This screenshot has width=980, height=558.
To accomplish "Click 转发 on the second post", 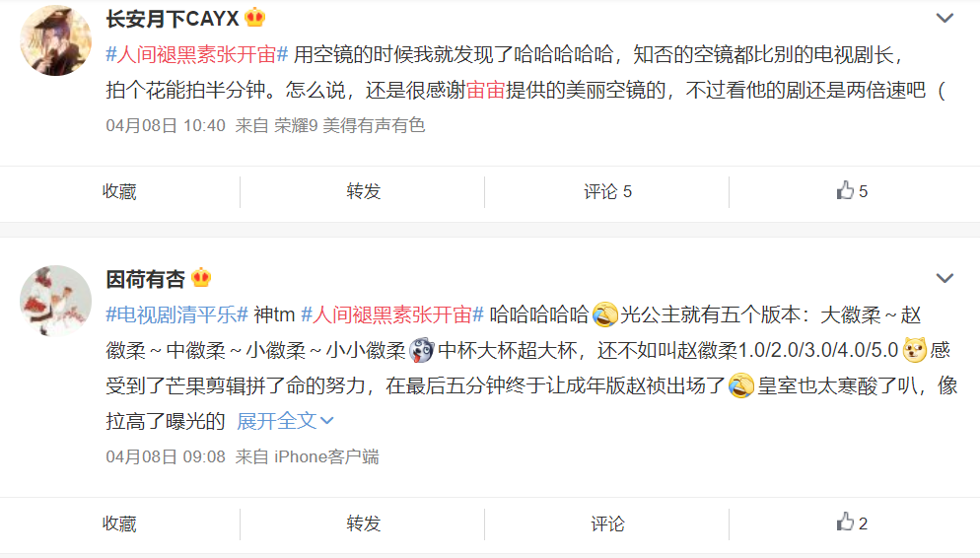I will coord(364,523).
